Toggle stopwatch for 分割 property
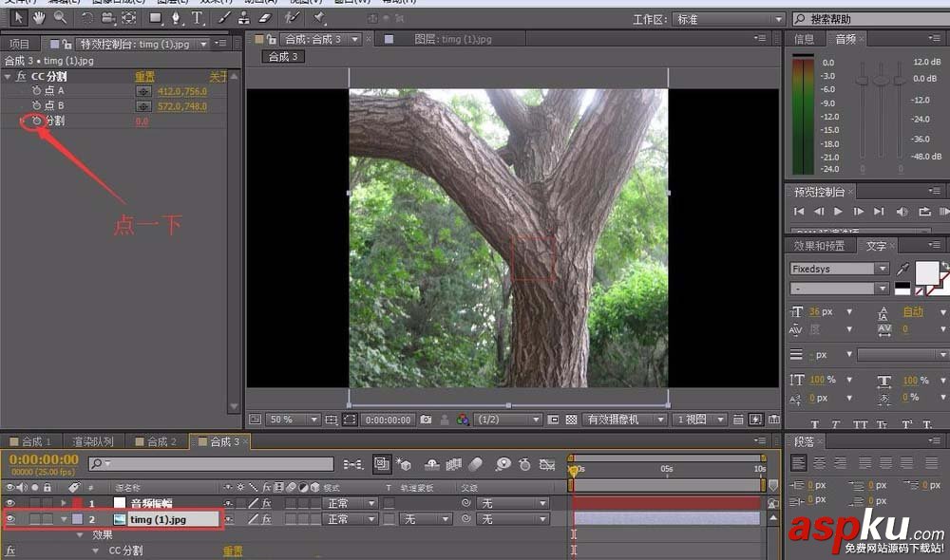The height and width of the screenshot is (560, 950). (x=37, y=121)
